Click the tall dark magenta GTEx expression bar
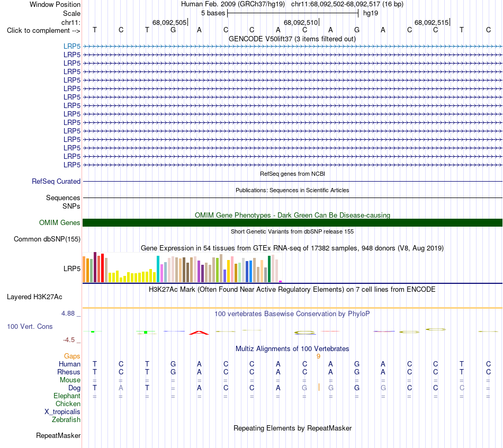 [x=95, y=267]
